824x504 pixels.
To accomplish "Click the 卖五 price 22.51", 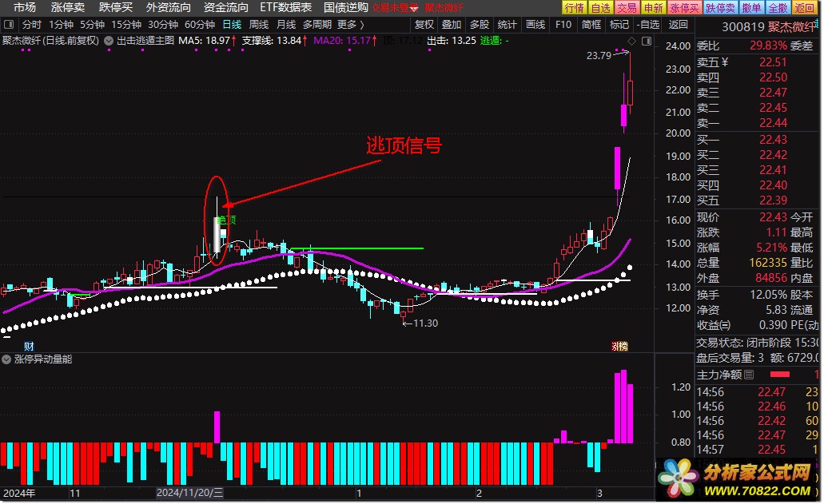I will click(x=773, y=62).
